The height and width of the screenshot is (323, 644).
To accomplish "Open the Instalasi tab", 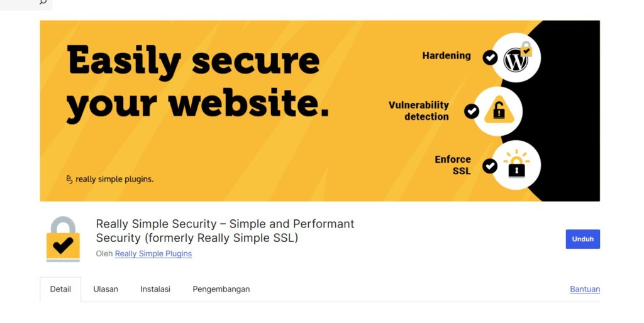I will click(155, 289).
